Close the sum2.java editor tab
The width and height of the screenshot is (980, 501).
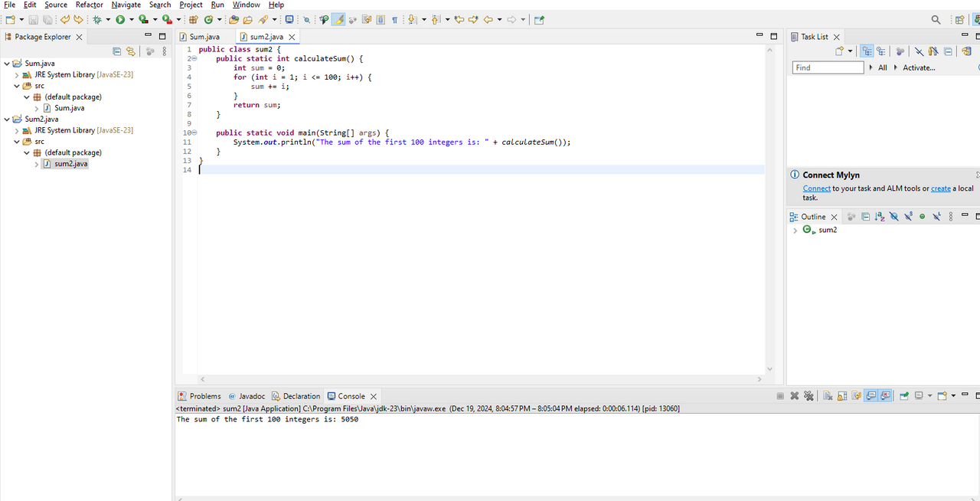[292, 37]
